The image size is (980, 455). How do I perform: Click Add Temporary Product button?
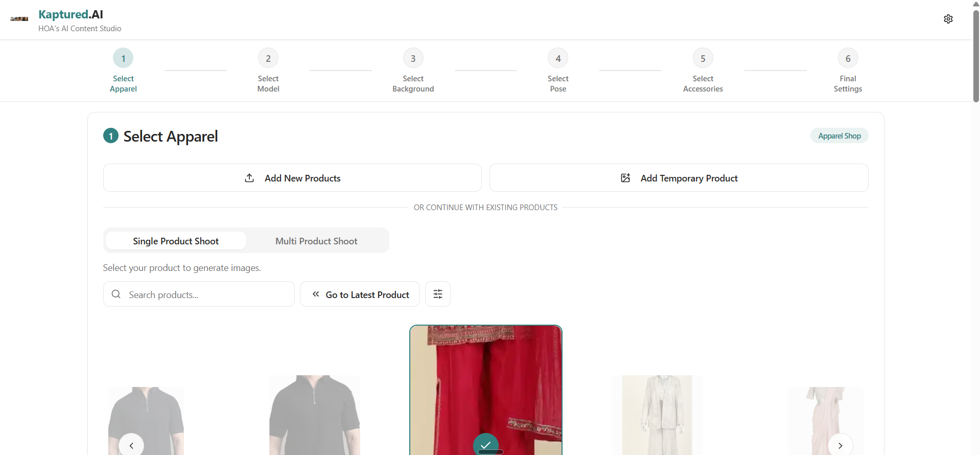tap(679, 178)
